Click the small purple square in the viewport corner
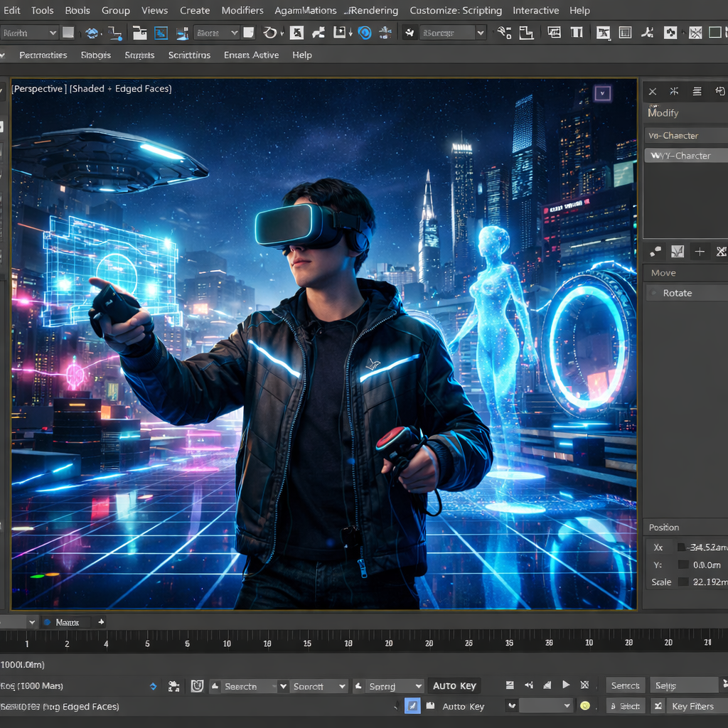The height and width of the screenshot is (728, 728). (x=603, y=92)
